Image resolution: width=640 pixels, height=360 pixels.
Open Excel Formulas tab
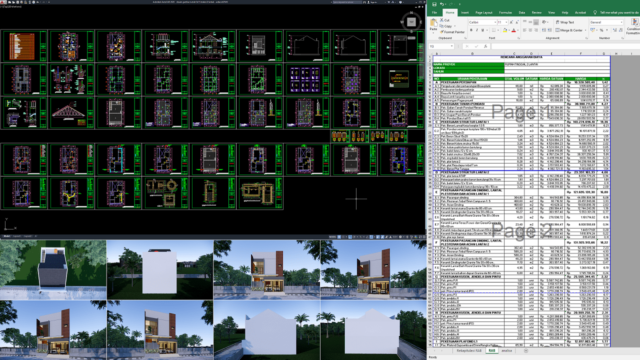(x=505, y=13)
